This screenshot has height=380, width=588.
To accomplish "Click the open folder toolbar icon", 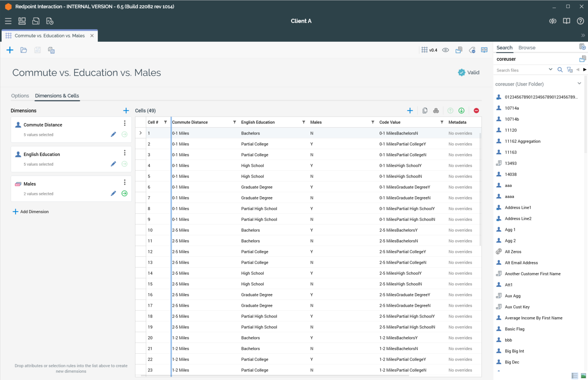I will tap(23, 50).
